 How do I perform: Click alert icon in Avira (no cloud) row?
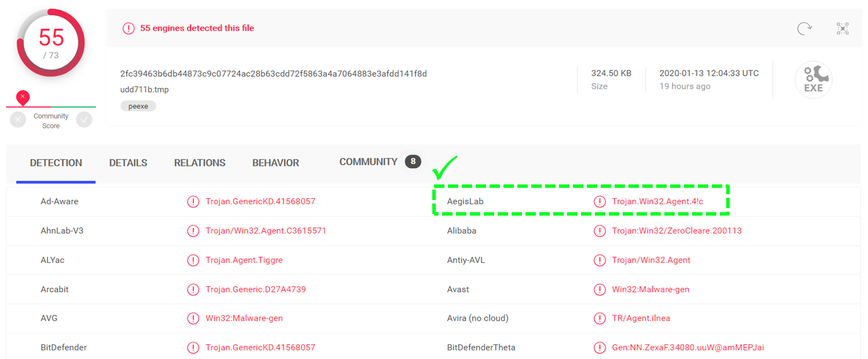tap(599, 319)
